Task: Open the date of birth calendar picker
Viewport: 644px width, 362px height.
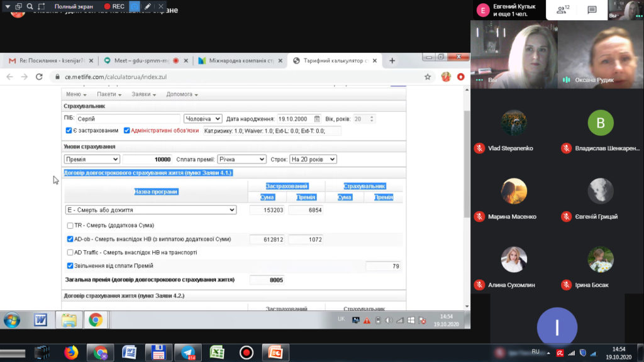Action: [x=317, y=119]
